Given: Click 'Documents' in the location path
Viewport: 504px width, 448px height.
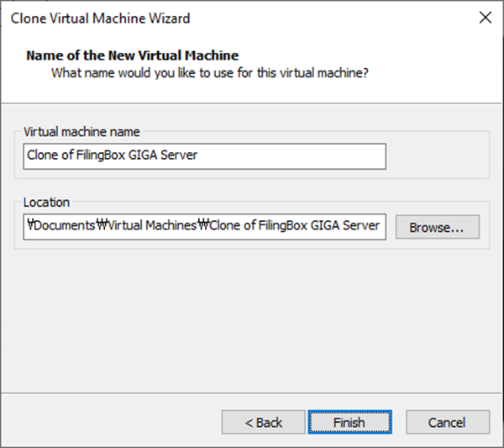Looking at the screenshot, I should [63, 226].
